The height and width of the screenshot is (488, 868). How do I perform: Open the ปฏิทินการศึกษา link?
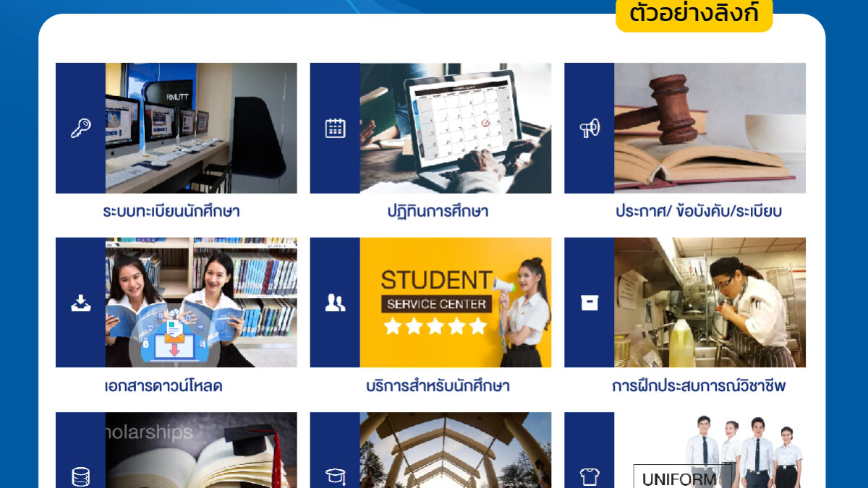[x=438, y=212]
